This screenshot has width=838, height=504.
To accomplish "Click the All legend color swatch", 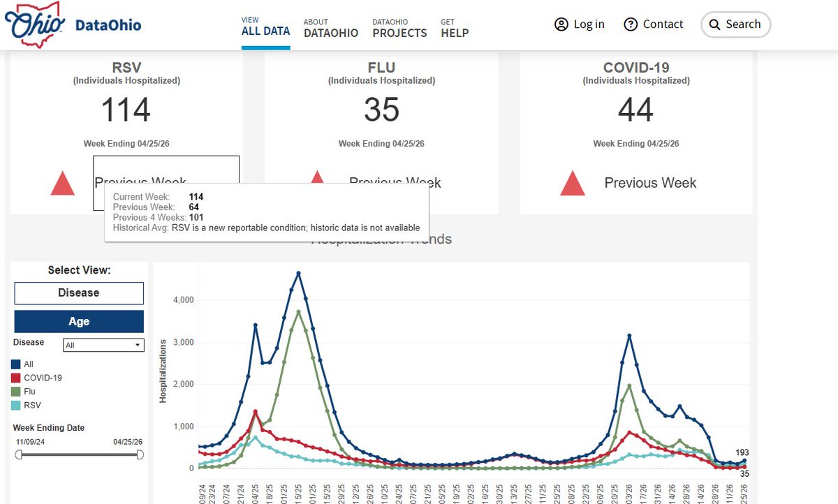I will 16,364.
